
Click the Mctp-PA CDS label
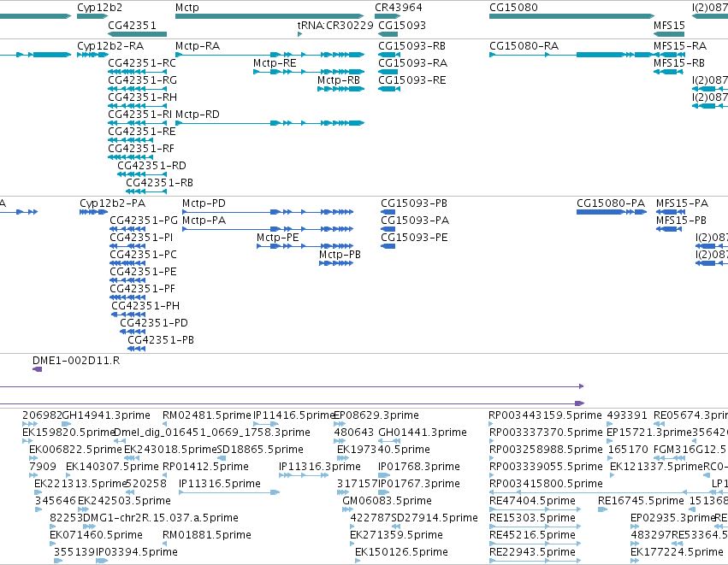coord(204,221)
